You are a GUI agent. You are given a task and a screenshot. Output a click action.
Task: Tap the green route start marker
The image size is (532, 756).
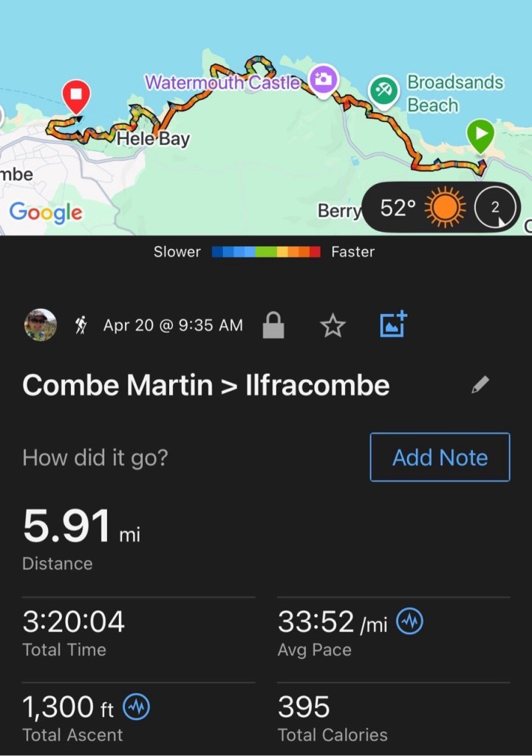point(480,136)
